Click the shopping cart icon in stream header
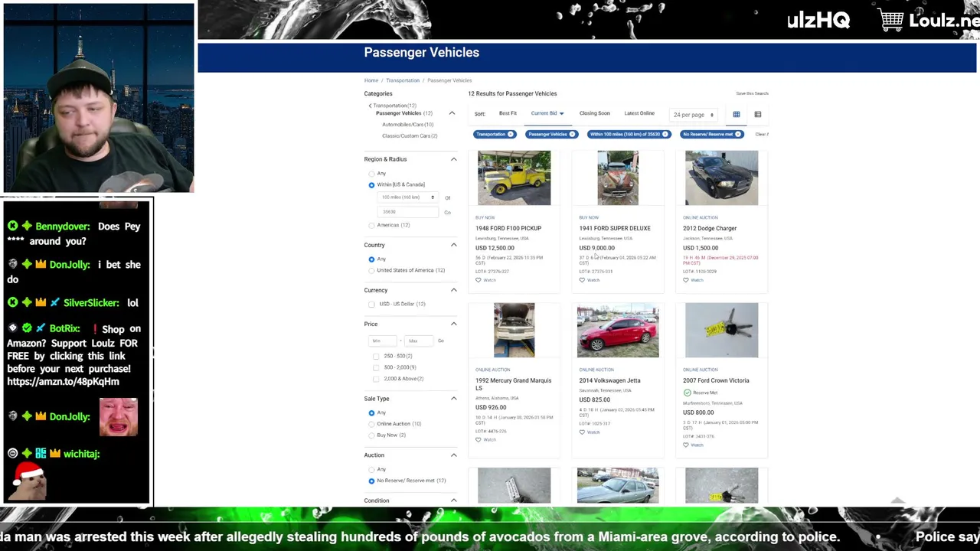The height and width of the screenshot is (551, 980). (890, 20)
